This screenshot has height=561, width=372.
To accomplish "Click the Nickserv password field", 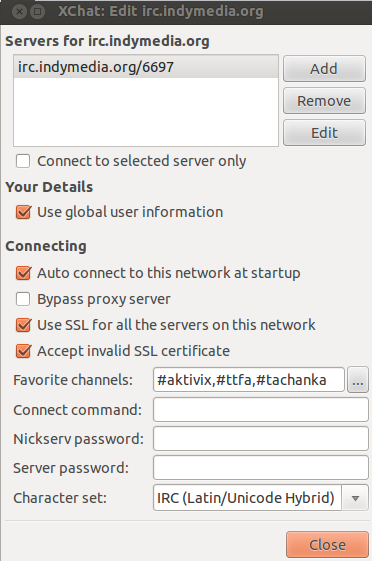I will [261, 439].
